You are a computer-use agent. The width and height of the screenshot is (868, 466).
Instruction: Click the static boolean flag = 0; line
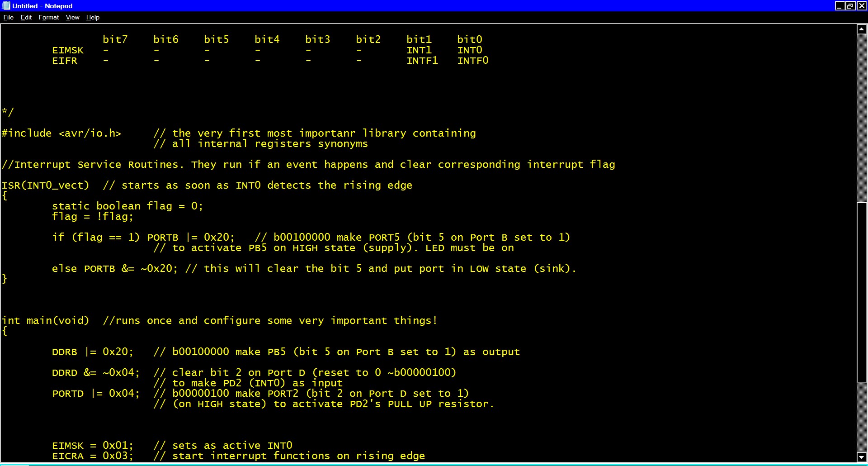pyautogui.click(x=127, y=206)
